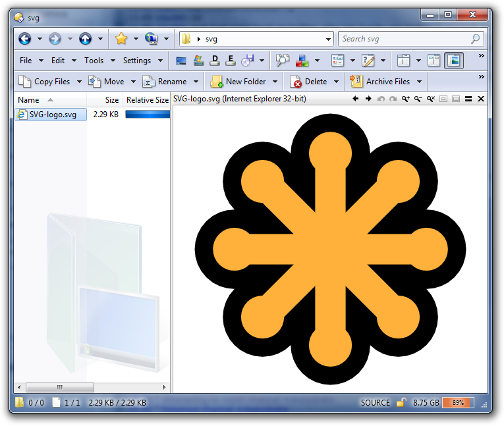Toggle the dual display layout icon
The image size is (504, 426).
(x=434, y=61)
